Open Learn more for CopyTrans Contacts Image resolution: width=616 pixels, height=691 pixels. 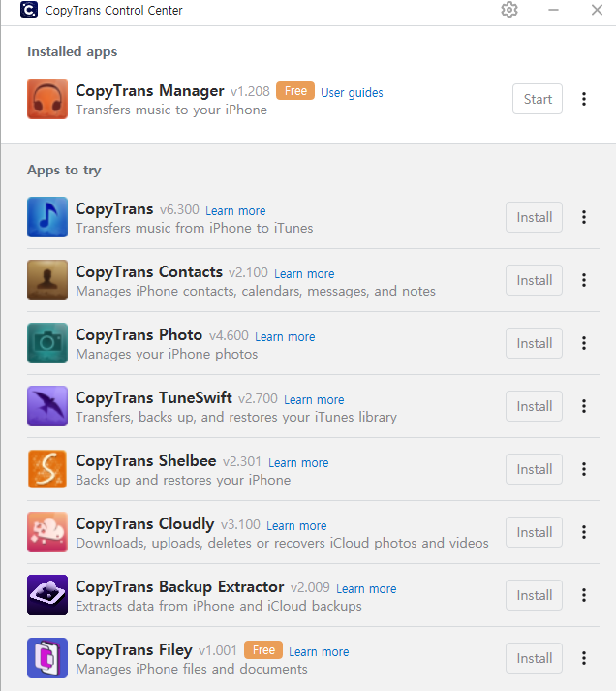point(304,273)
